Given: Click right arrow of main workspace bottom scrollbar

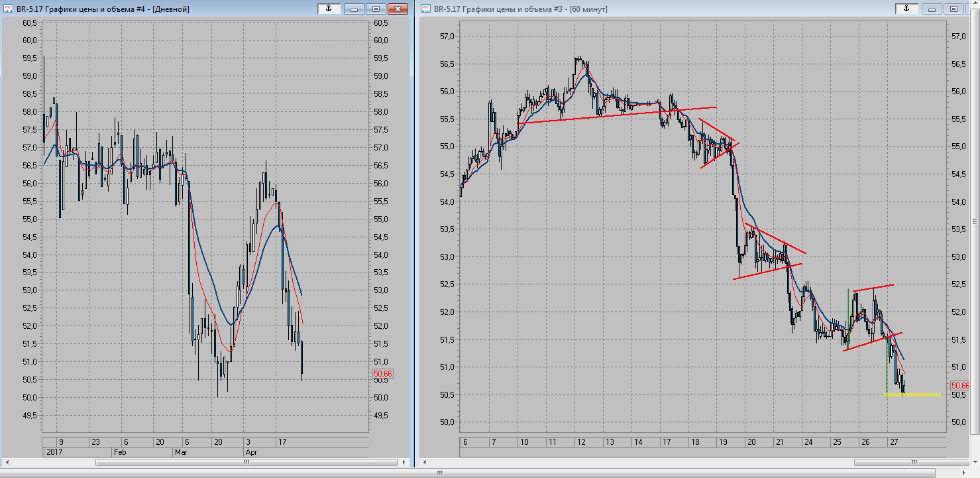Looking at the screenshot, I should (x=965, y=473).
